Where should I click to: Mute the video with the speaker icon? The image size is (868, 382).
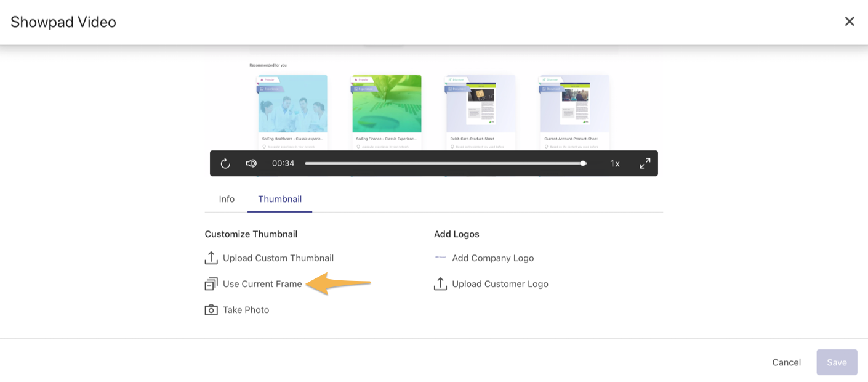coord(251,163)
